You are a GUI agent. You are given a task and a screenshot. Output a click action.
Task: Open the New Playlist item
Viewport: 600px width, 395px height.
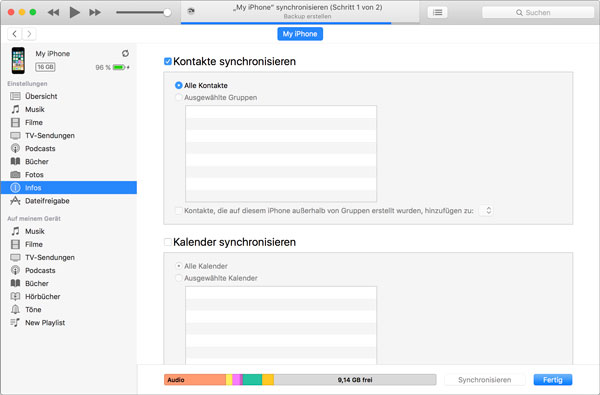pos(68,323)
